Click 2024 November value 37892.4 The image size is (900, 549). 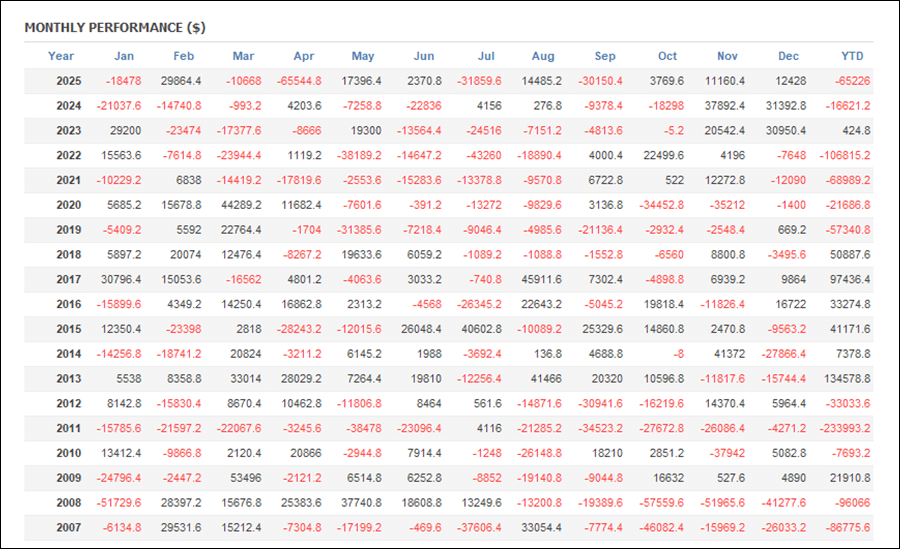[x=723, y=105]
